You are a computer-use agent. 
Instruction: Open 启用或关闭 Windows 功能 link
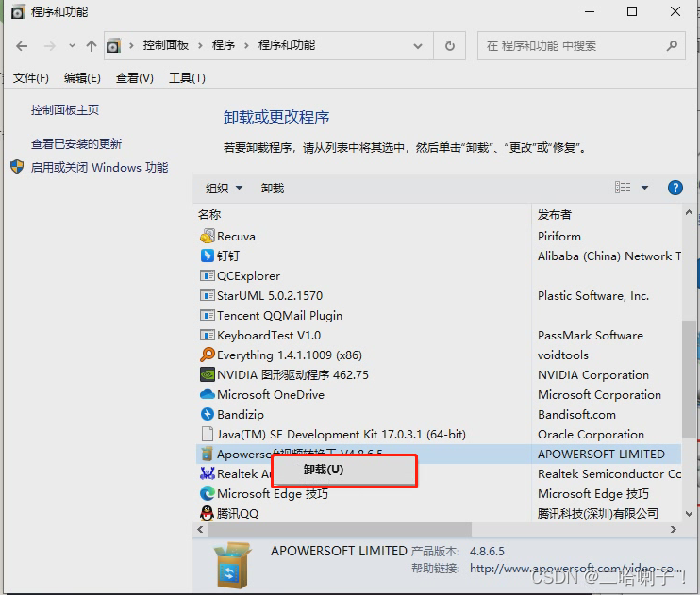[x=99, y=168]
